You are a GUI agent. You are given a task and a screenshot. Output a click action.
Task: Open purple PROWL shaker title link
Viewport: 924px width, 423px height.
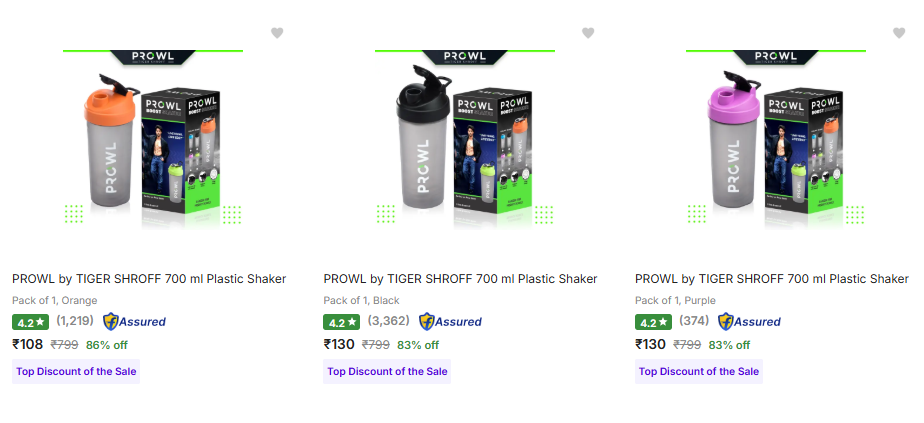(x=772, y=279)
